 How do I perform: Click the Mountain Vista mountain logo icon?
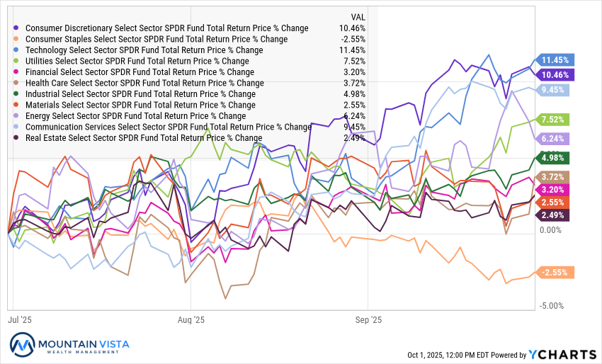point(24,346)
